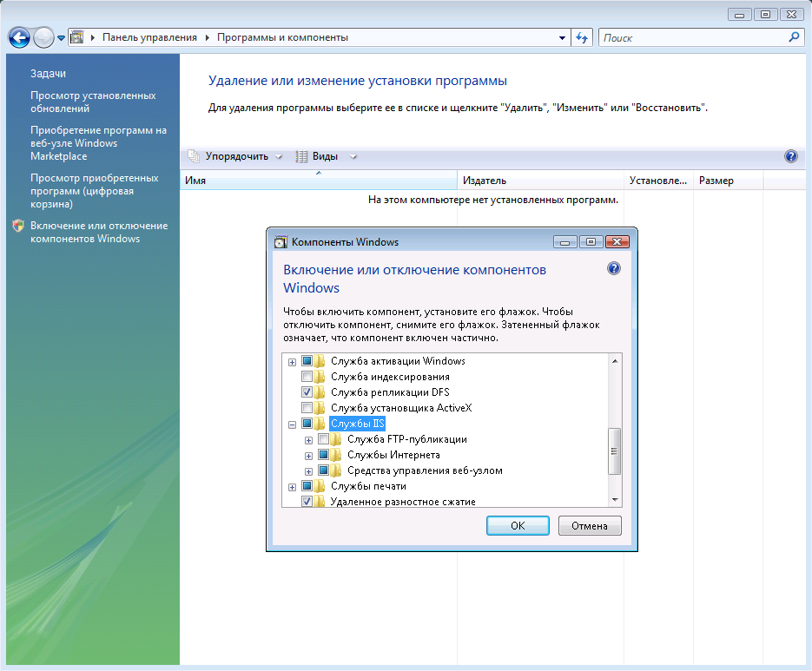Image resolution: width=812 pixels, height=671 pixels.
Task: Select the 'Служба индексирования' row
Action: point(390,377)
